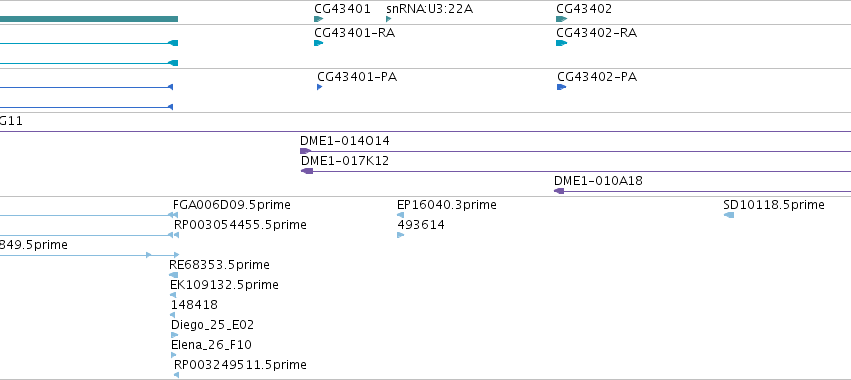The width and height of the screenshot is (851, 380).
Task: Select the Elena_26_F10 feature label
Action: tap(212, 345)
